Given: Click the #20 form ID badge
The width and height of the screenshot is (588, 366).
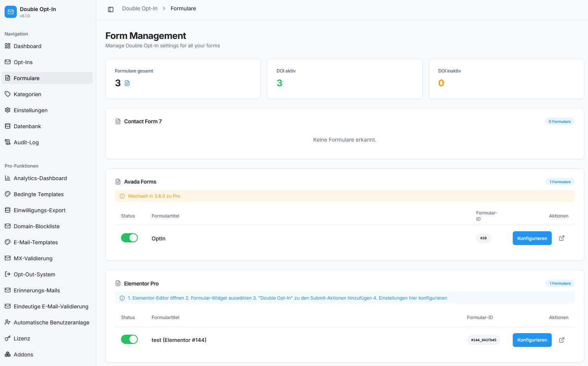Looking at the screenshot, I should 483,238.
